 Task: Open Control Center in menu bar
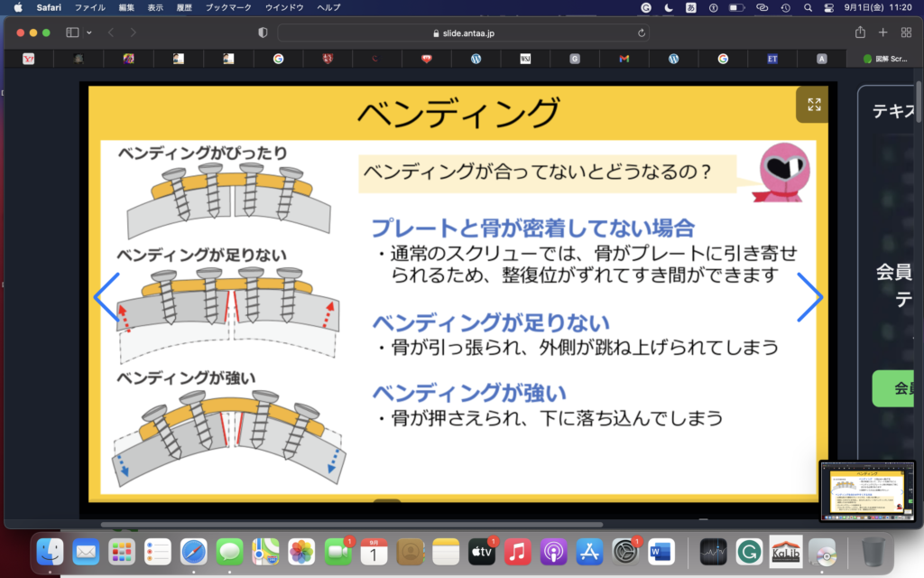click(x=829, y=7)
